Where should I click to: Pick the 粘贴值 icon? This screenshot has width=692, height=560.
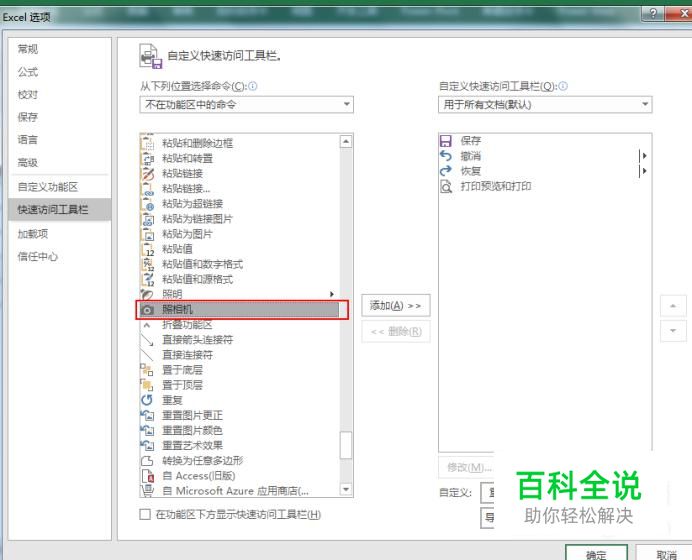coord(147,249)
